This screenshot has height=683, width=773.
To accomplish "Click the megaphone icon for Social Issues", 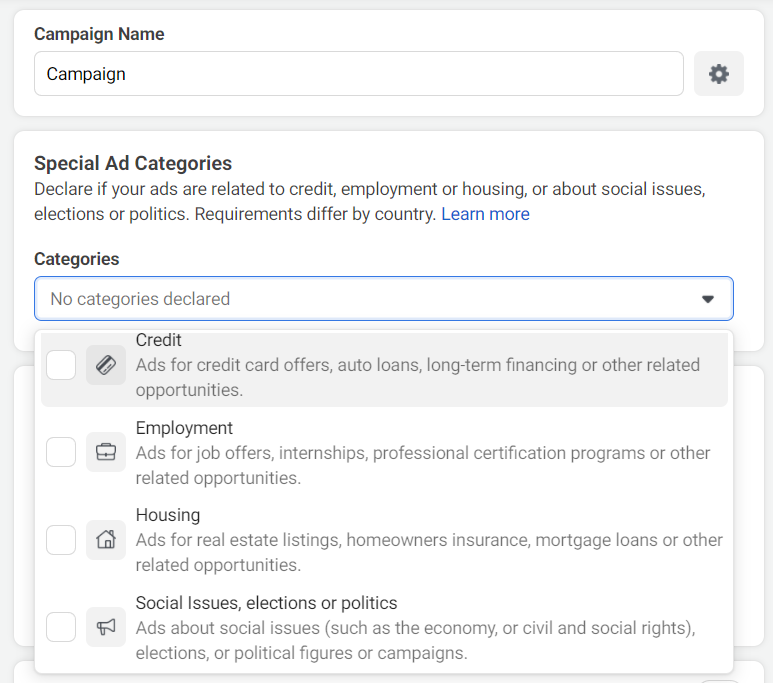I will [106, 627].
